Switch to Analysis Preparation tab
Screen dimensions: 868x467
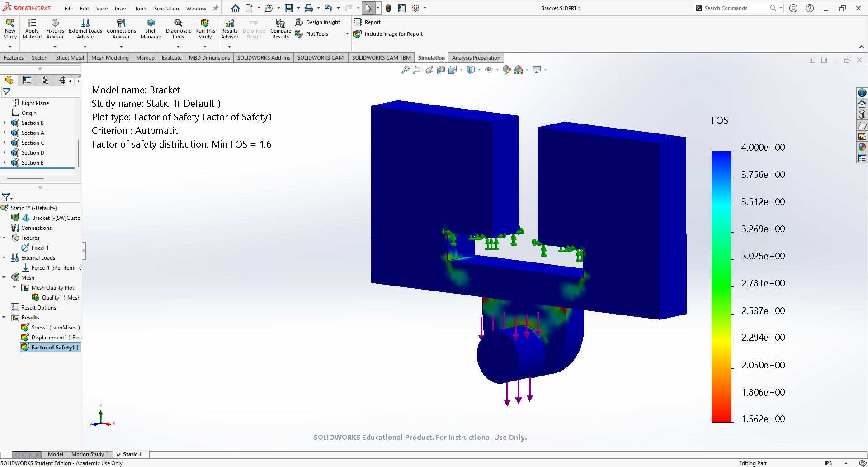[476, 58]
